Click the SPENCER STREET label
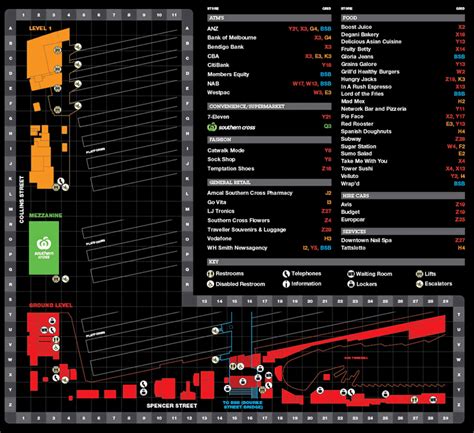 (x=172, y=406)
